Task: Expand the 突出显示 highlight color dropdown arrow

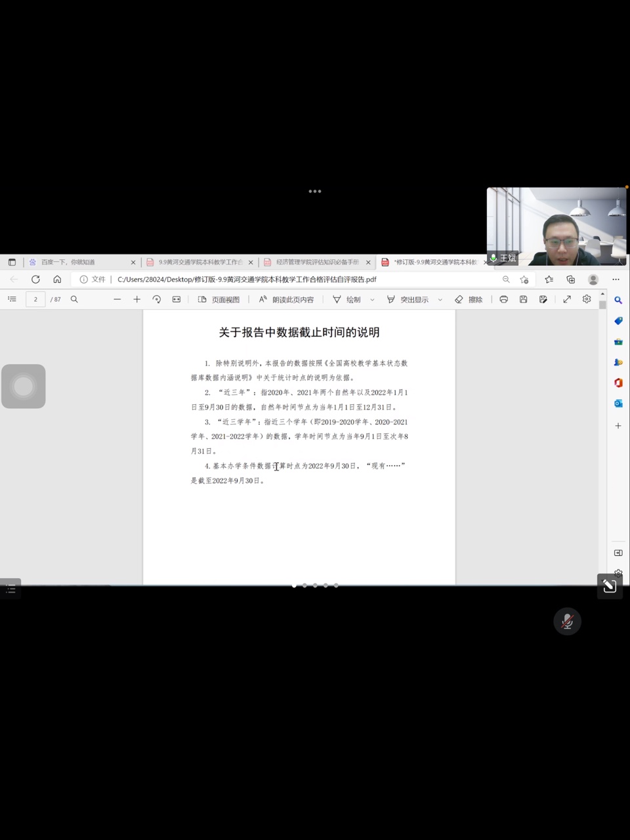Action: coord(440,300)
